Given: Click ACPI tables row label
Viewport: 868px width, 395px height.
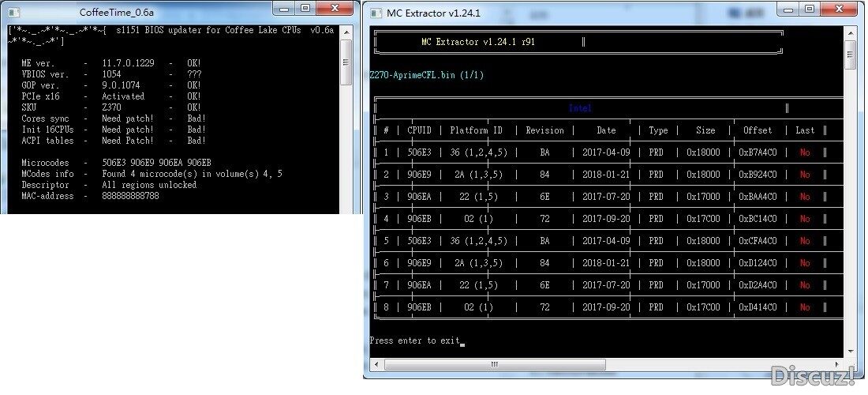Looking at the screenshot, I should (47, 141).
